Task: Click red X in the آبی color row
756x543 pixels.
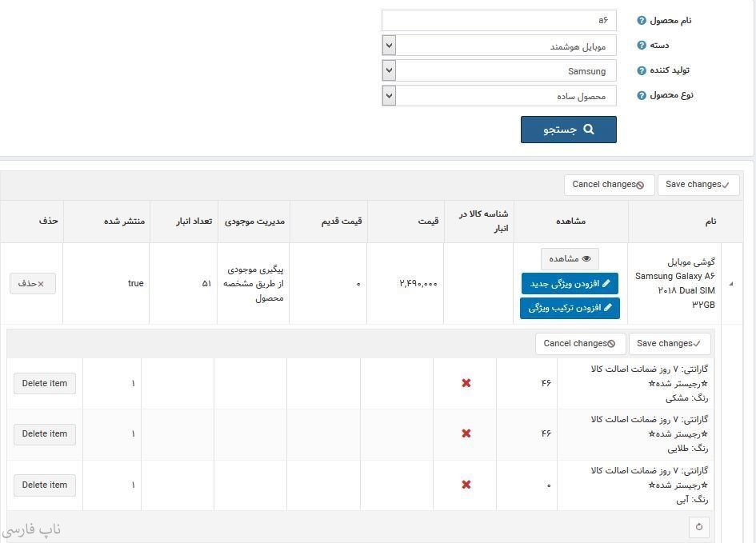Action: point(466,485)
